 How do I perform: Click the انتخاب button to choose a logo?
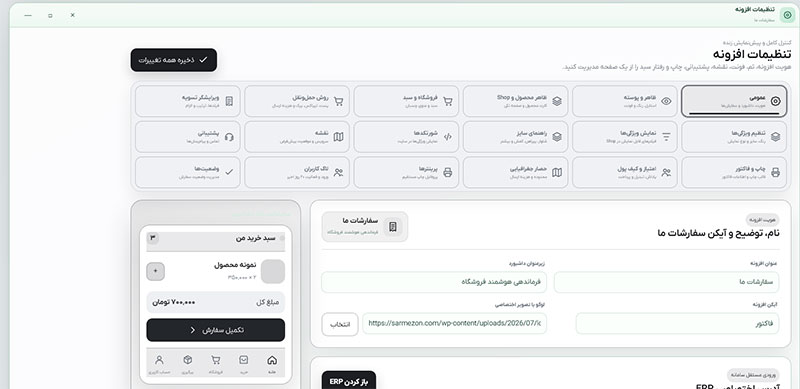340,324
